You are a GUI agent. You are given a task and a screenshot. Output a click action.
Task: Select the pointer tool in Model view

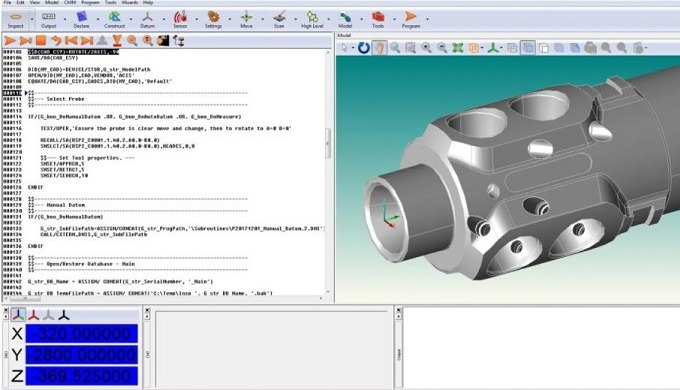344,48
